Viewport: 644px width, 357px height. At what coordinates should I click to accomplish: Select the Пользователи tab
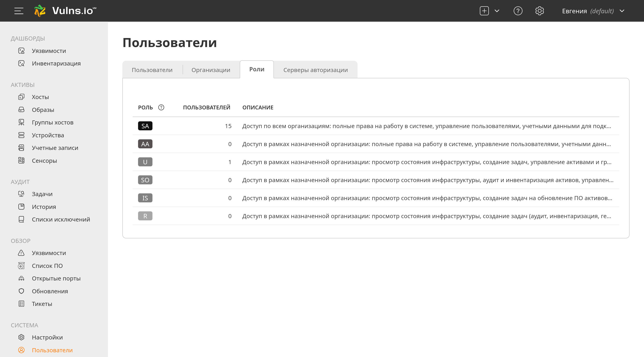[152, 70]
